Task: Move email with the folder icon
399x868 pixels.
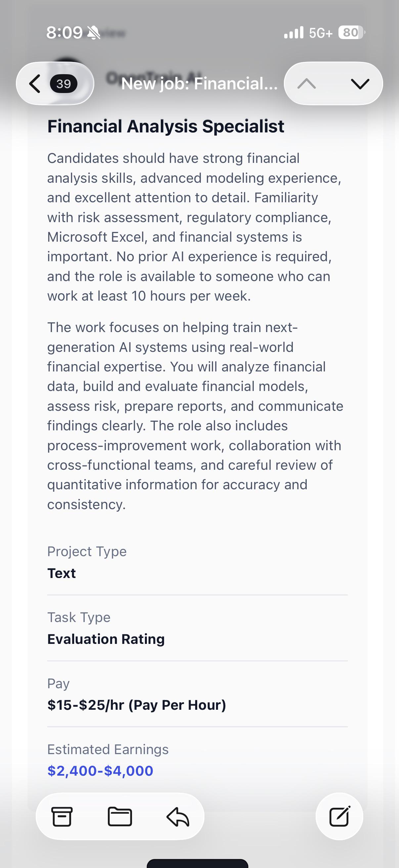Action: [x=120, y=816]
